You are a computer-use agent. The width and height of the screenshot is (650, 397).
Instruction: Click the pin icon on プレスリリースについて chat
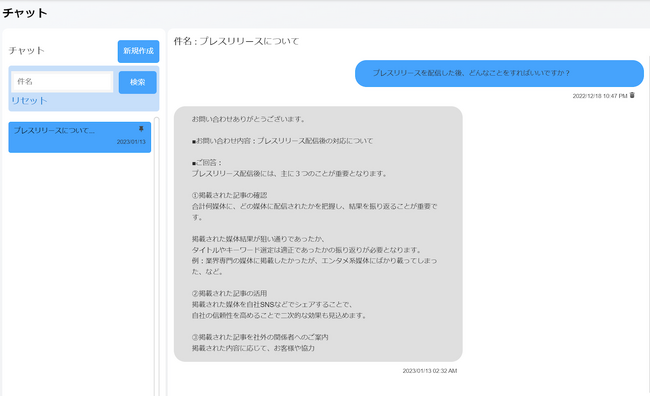click(141, 129)
